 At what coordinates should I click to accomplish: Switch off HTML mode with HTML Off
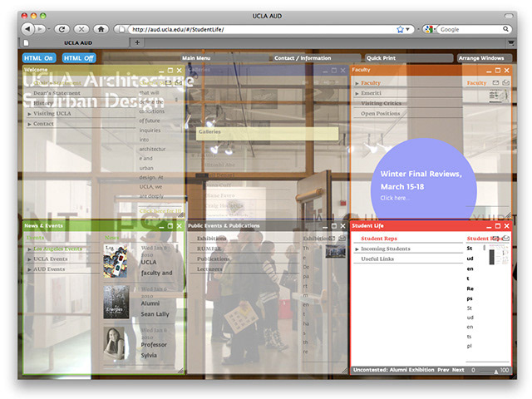79,58
